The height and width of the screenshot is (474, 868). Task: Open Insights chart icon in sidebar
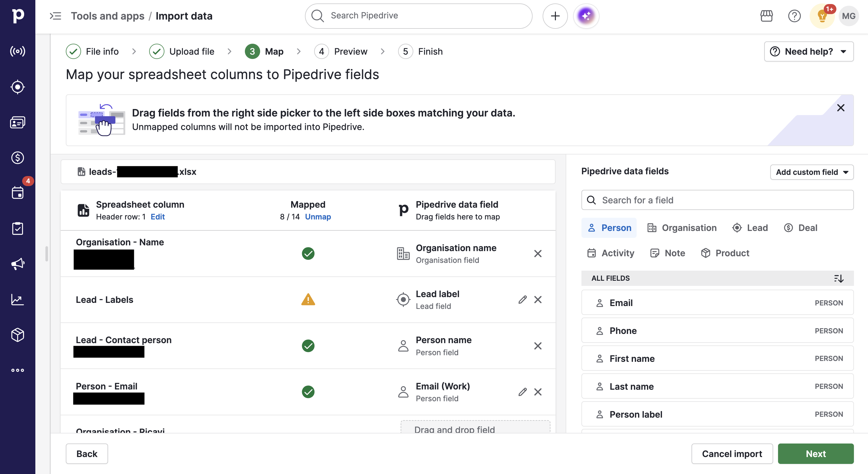pos(18,299)
